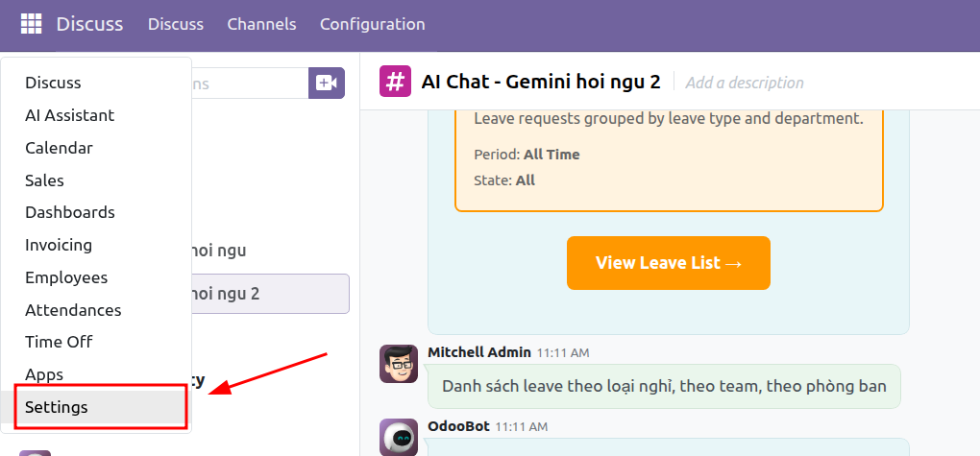Screen dimensions: 980x456
Task: Open Mitchell Admin's avatar
Action: pos(398,364)
